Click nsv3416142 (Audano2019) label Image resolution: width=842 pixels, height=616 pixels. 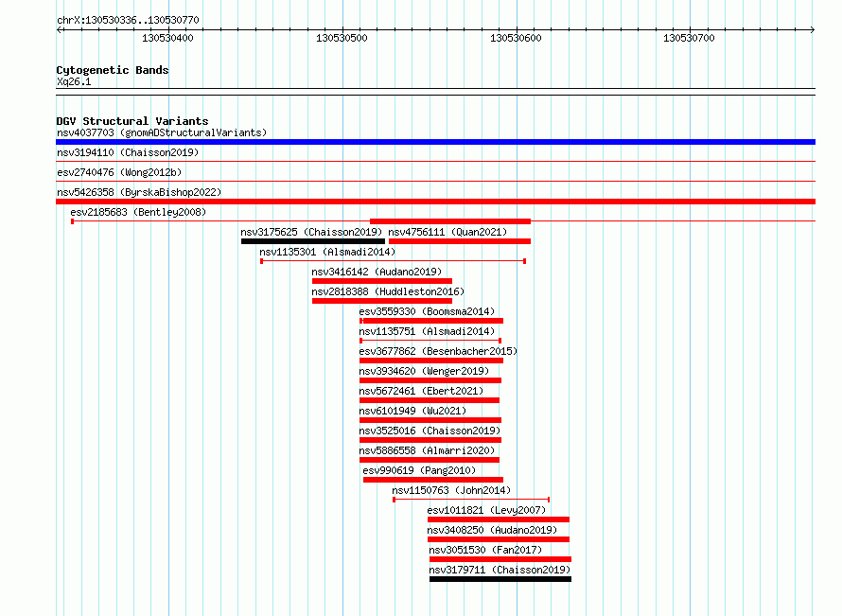pyautogui.click(x=377, y=272)
